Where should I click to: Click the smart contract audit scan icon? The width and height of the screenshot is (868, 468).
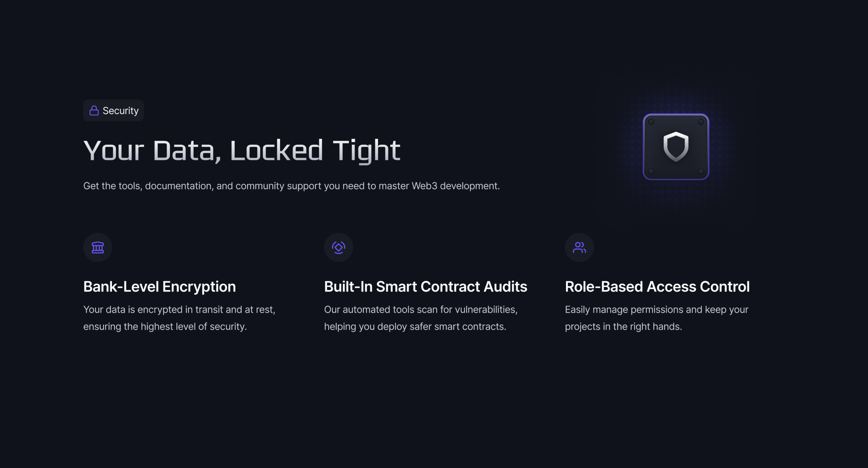click(x=338, y=247)
